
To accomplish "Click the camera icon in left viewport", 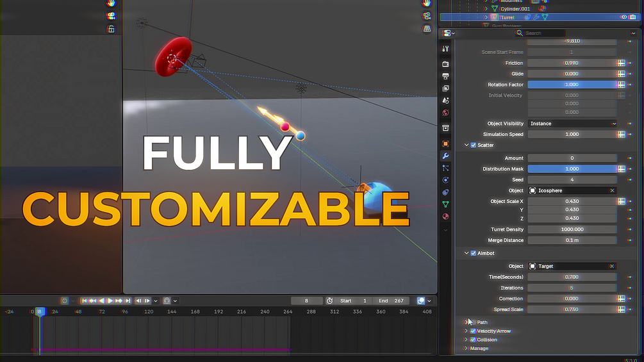I will click(x=111, y=16).
